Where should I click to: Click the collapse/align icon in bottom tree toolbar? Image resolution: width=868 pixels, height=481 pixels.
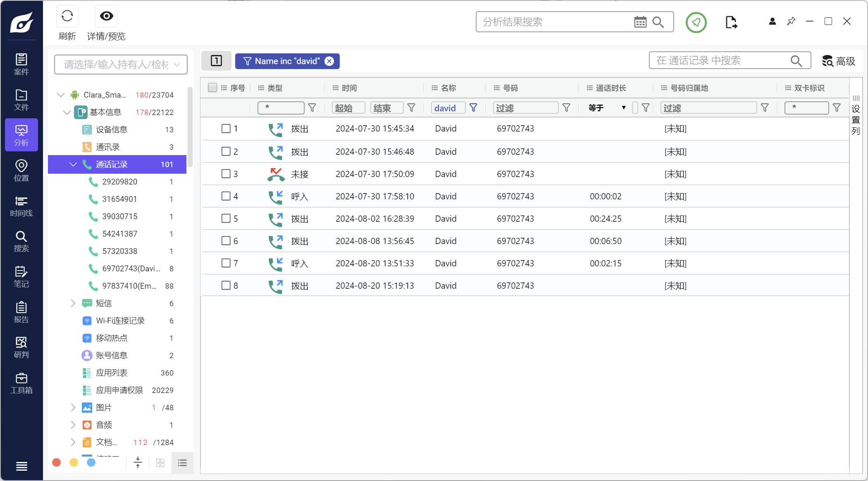(138, 462)
